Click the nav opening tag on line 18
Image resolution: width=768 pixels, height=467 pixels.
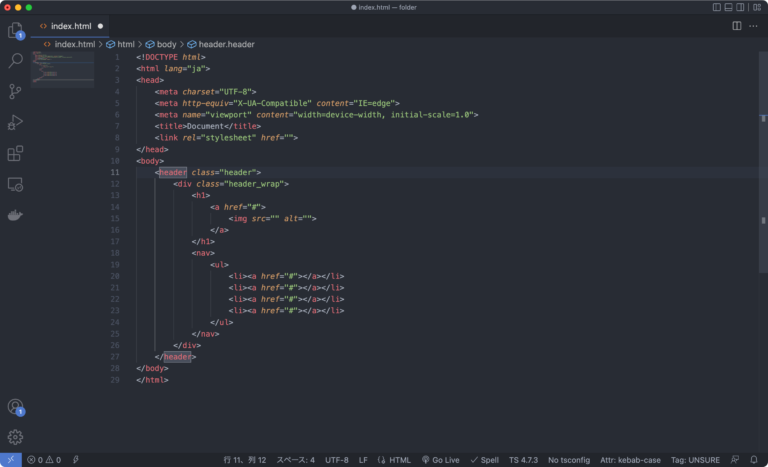pos(203,253)
